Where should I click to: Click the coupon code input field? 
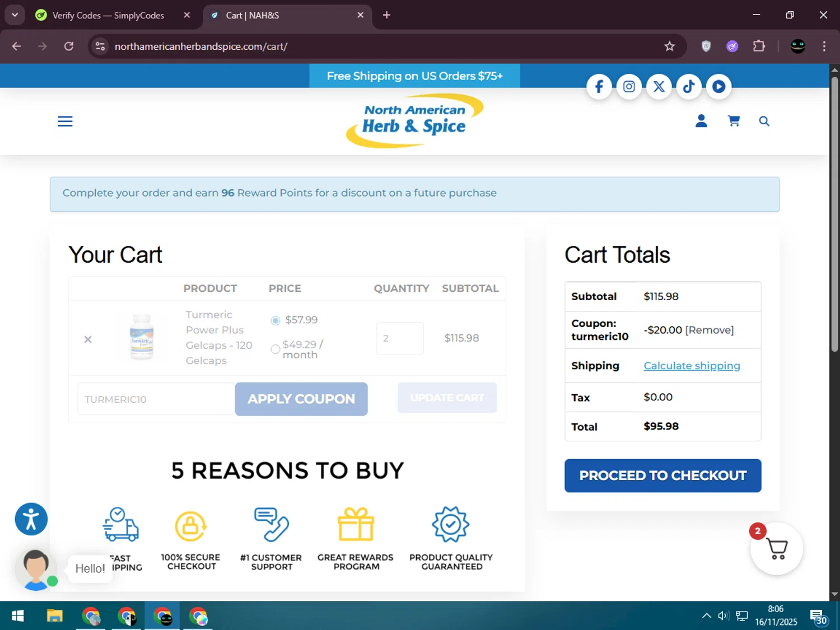156,399
